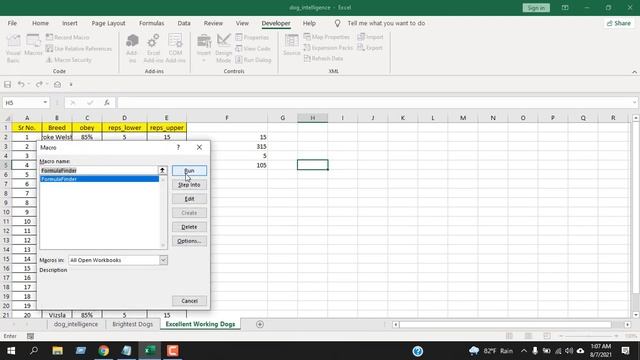The height and width of the screenshot is (360, 640).
Task: Click Refresh Data in XML group
Action: (323, 58)
